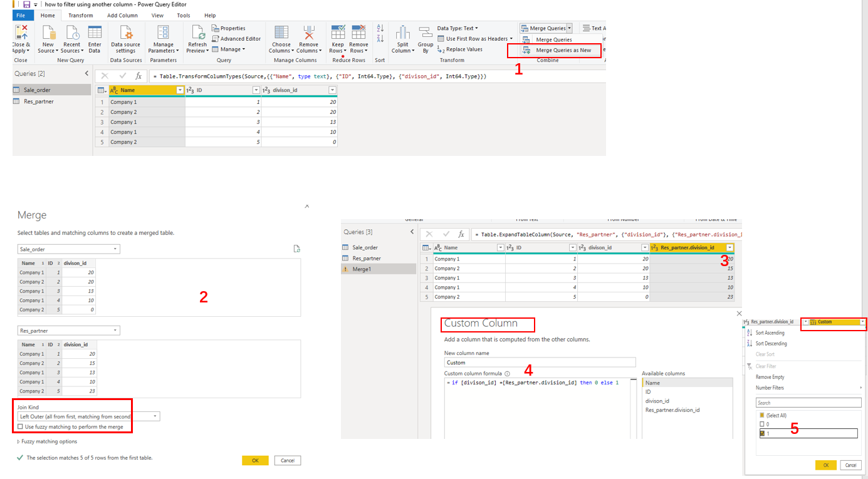Click the Refresh Preview icon

(197, 33)
